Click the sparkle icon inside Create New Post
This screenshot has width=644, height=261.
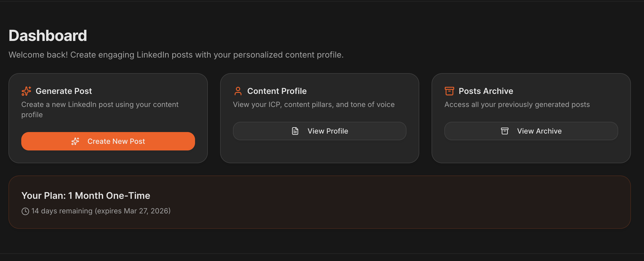75,141
